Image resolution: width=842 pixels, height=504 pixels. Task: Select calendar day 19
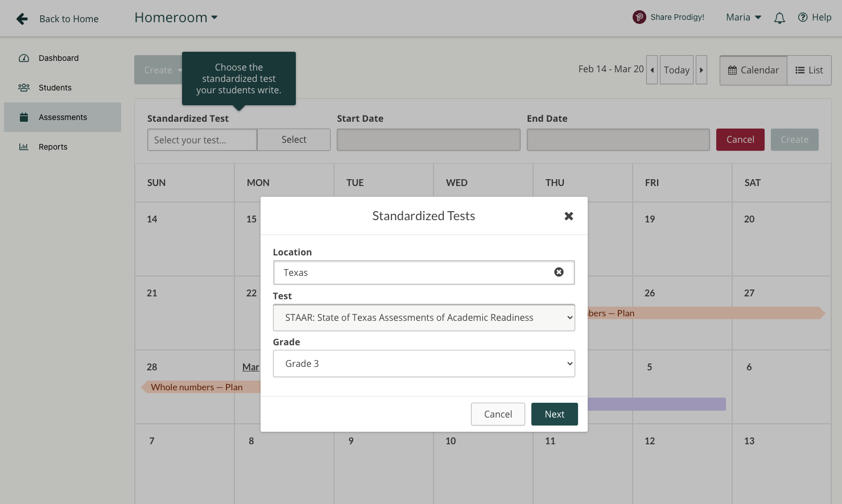[x=650, y=219]
